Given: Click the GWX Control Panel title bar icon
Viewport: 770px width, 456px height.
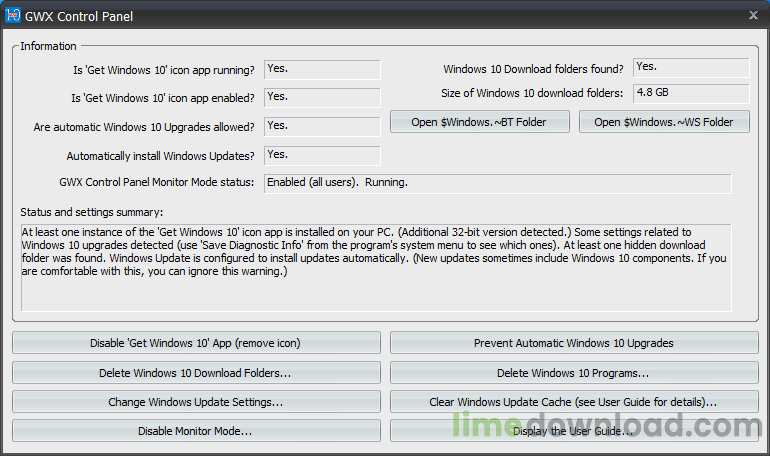Looking at the screenshot, I should coord(13,16).
